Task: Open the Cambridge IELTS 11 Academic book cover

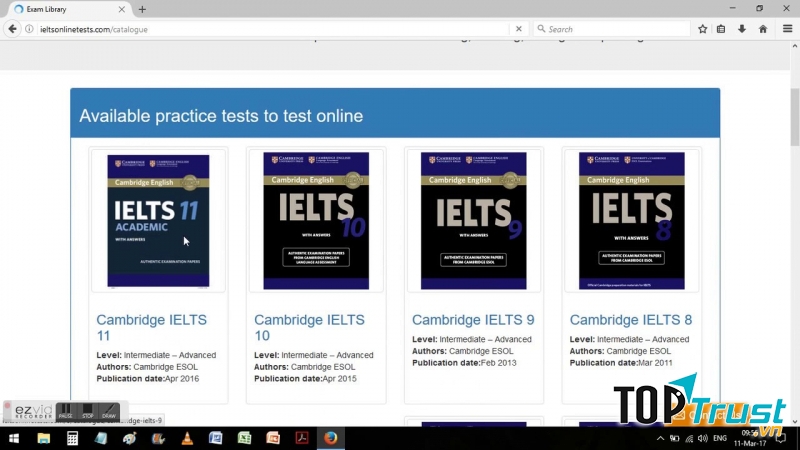Action: pos(158,220)
